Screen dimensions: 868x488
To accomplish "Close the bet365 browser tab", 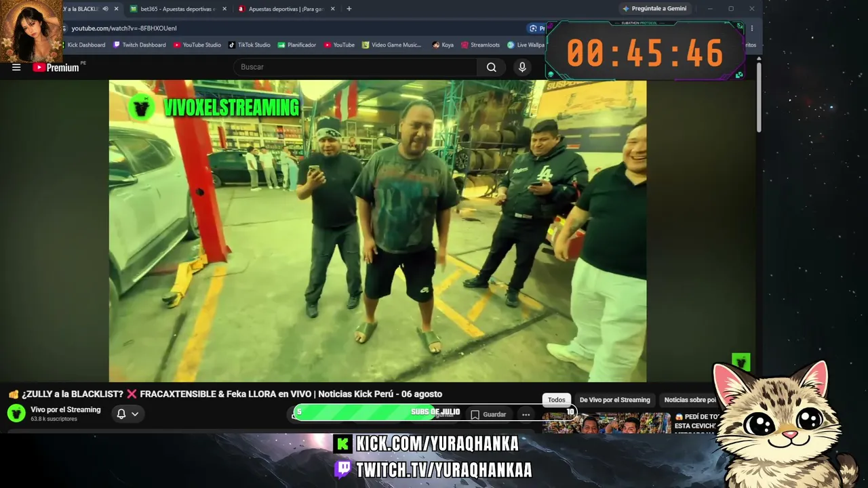I will coord(224,9).
